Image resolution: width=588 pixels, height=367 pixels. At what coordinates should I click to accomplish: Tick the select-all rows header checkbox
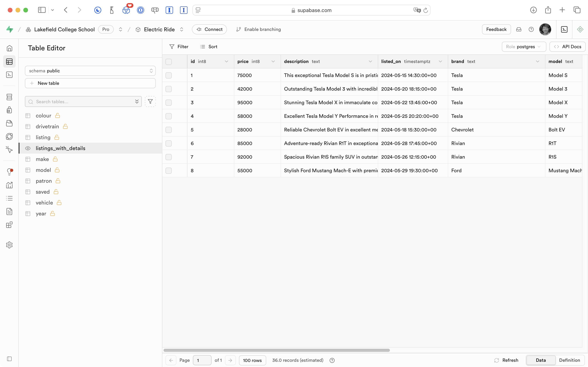[168, 62]
